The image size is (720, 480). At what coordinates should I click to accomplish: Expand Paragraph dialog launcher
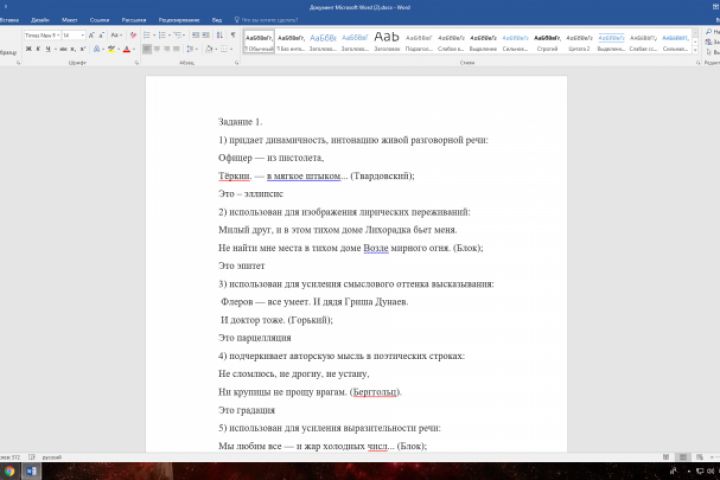pyautogui.click(x=237, y=62)
